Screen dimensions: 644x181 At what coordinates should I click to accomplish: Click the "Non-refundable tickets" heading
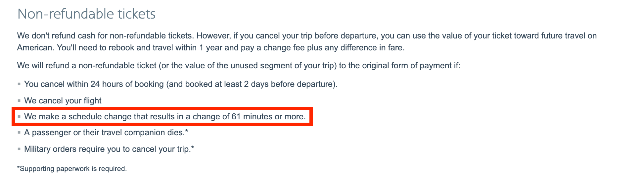pyautogui.click(x=86, y=14)
